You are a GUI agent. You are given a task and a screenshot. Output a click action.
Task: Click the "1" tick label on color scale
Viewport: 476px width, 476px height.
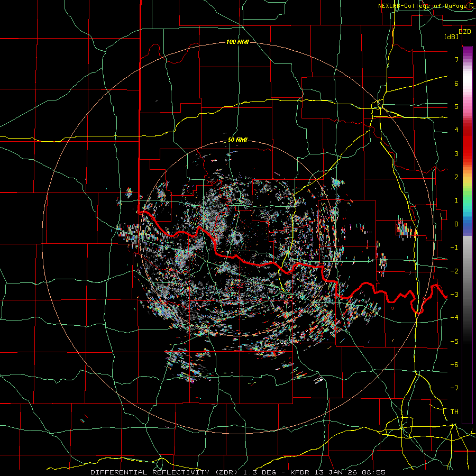pos(456,200)
